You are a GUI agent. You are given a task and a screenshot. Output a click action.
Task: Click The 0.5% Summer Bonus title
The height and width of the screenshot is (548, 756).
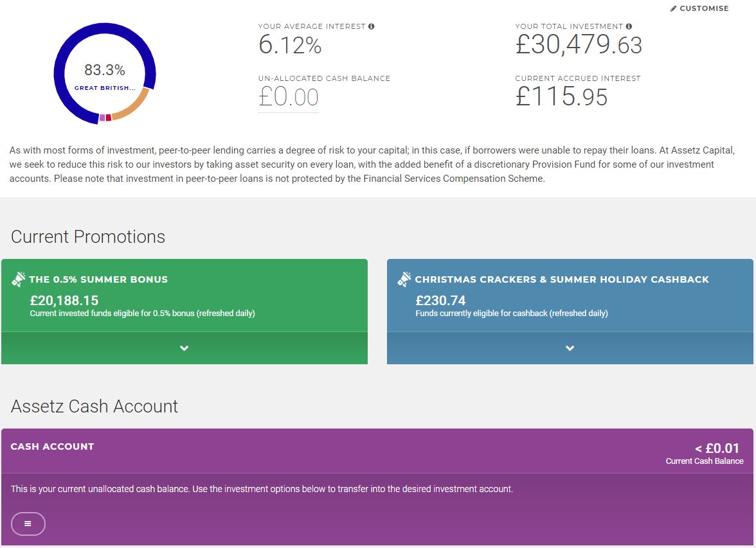98,279
